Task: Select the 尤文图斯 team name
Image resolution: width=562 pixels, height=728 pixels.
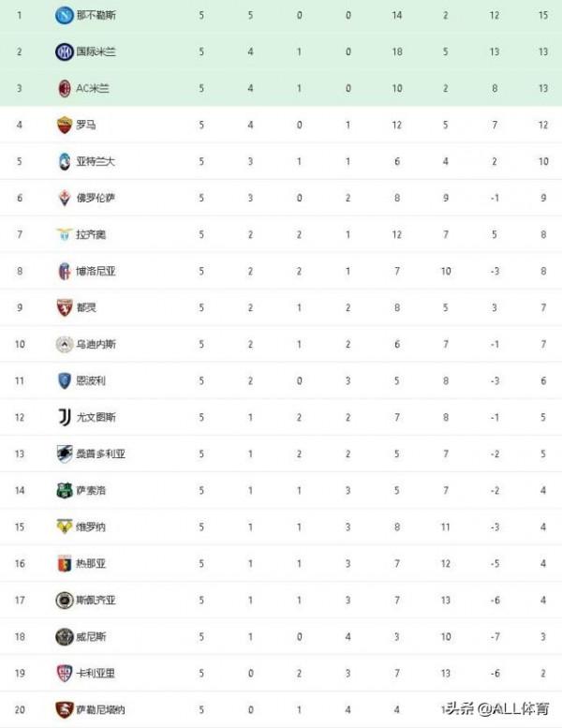Action: (96, 418)
